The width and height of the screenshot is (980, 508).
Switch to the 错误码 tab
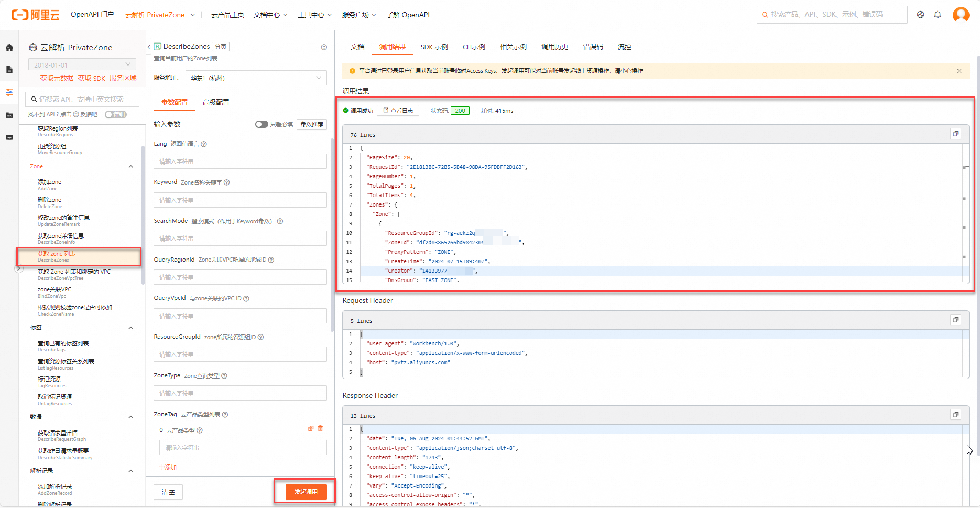[593, 47]
